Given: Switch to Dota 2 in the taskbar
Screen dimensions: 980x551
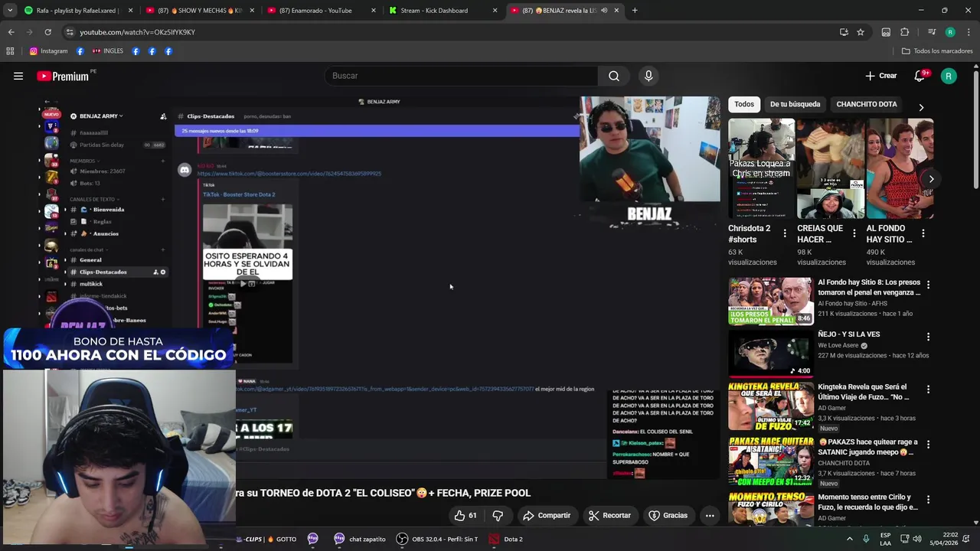Looking at the screenshot, I should point(506,539).
